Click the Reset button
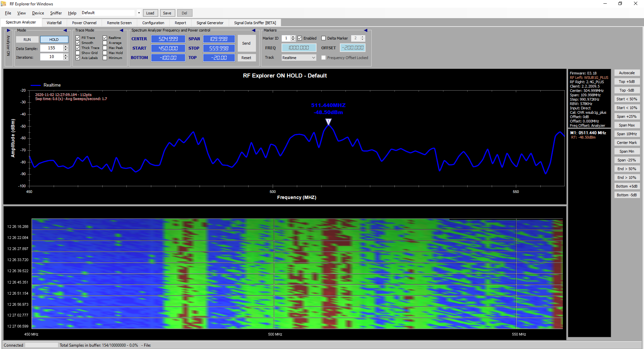Image resolution: width=644 pixels, height=349 pixels. tap(246, 58)
